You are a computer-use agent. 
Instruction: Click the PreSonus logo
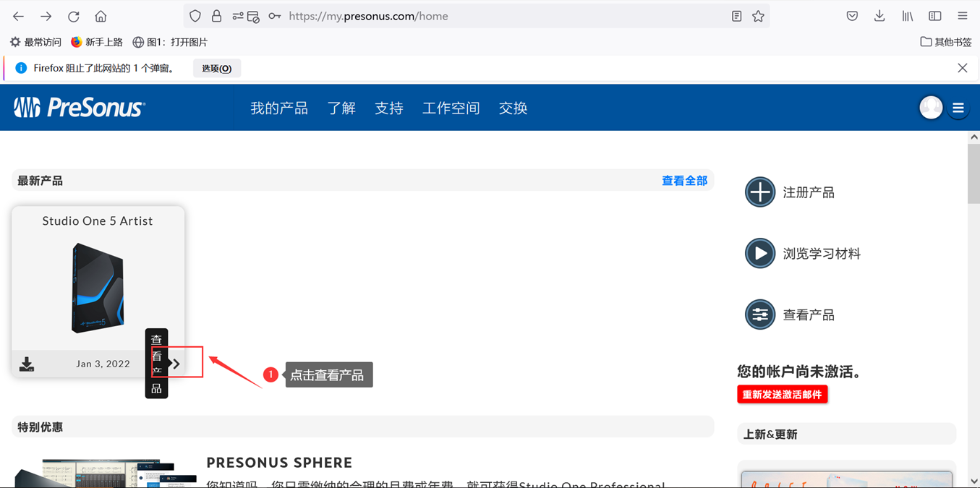80,108
